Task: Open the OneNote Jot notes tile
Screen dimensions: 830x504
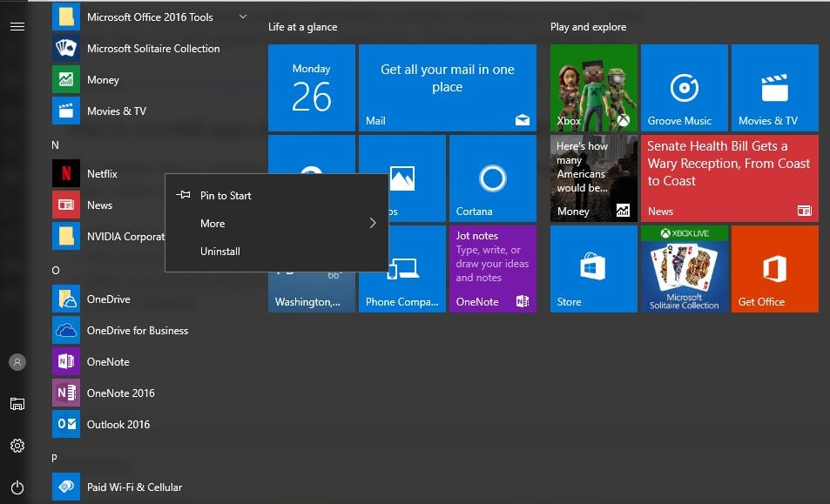Action: coord(493,269)
